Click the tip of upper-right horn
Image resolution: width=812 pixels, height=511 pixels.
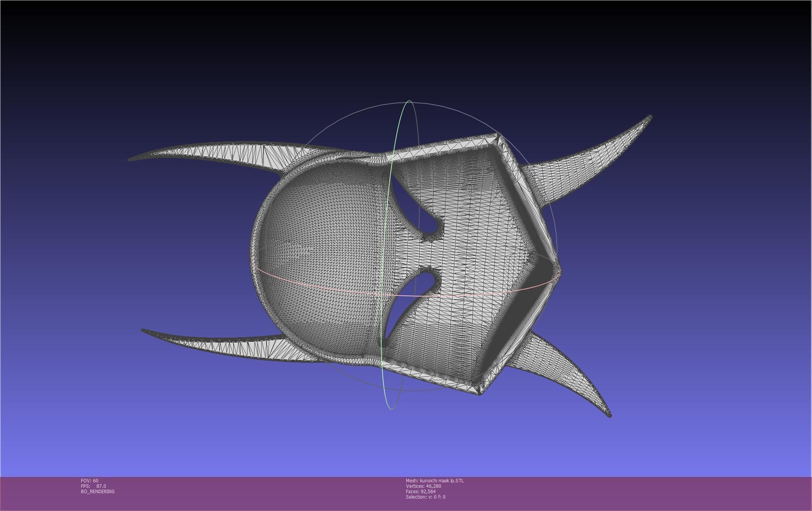(650, 117)
